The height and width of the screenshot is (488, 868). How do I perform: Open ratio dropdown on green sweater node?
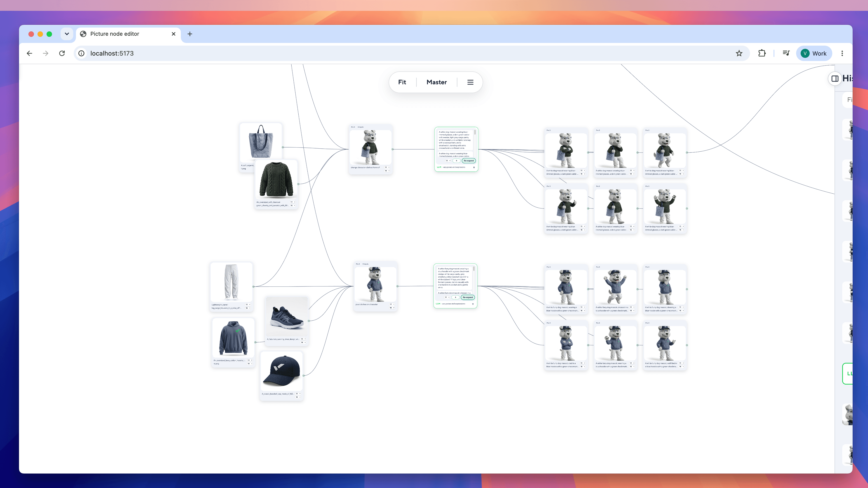tap(293, 202)
